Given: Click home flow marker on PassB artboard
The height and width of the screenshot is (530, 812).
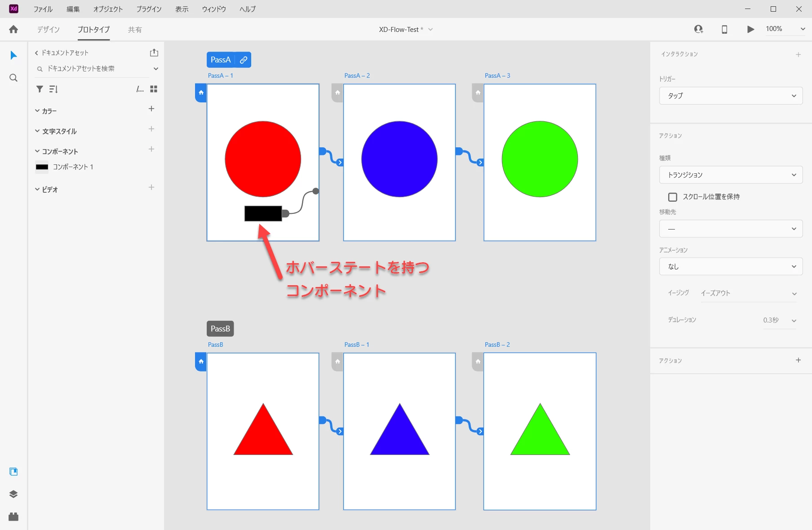Looking at the screenshot, I should click(x=201, y=362).
